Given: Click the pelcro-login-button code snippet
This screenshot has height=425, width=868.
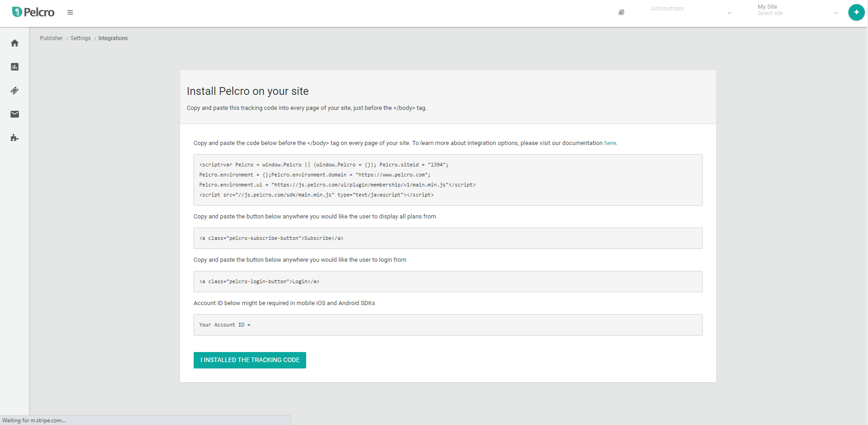Looking at the screenshot, I should point(448,281).
